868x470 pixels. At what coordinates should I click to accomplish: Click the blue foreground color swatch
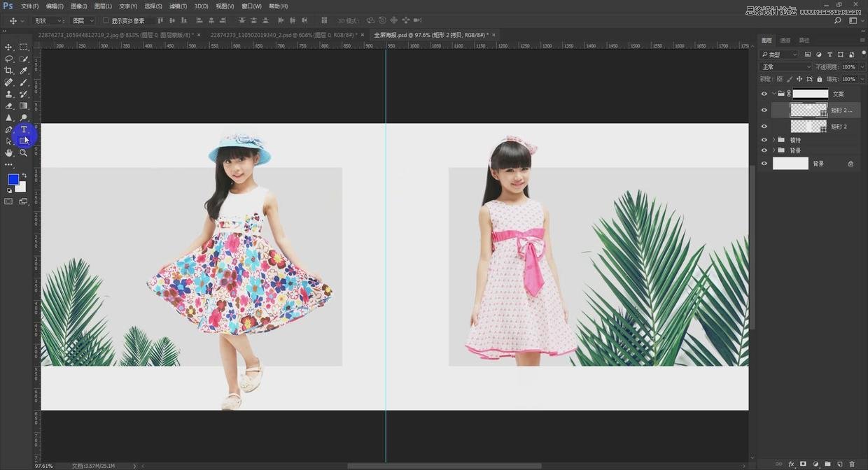pos(13,180)
